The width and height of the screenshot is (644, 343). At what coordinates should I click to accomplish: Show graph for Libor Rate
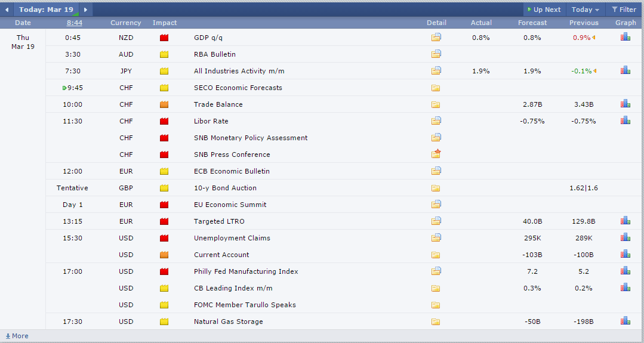tap(625, 120)
